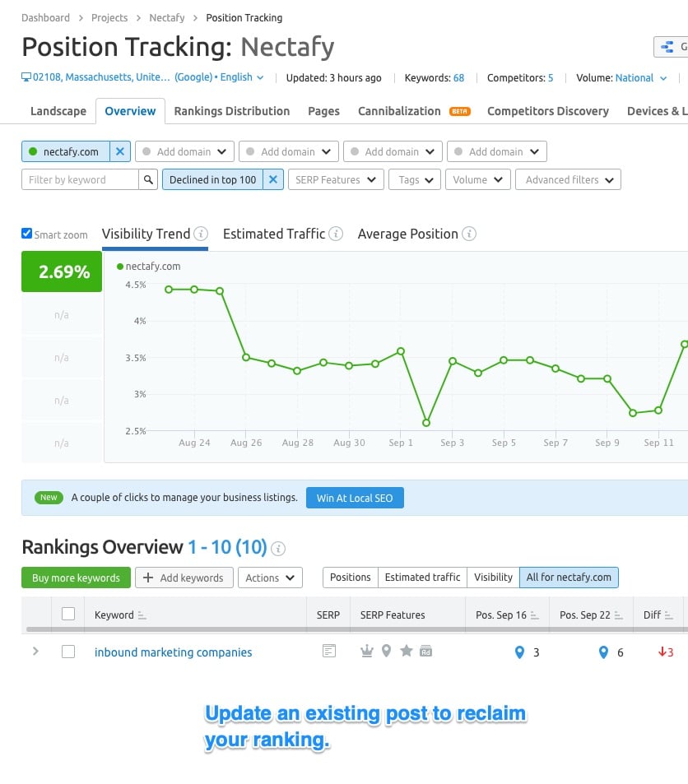Click the green dot in nectafy.com domain chip

33,151
